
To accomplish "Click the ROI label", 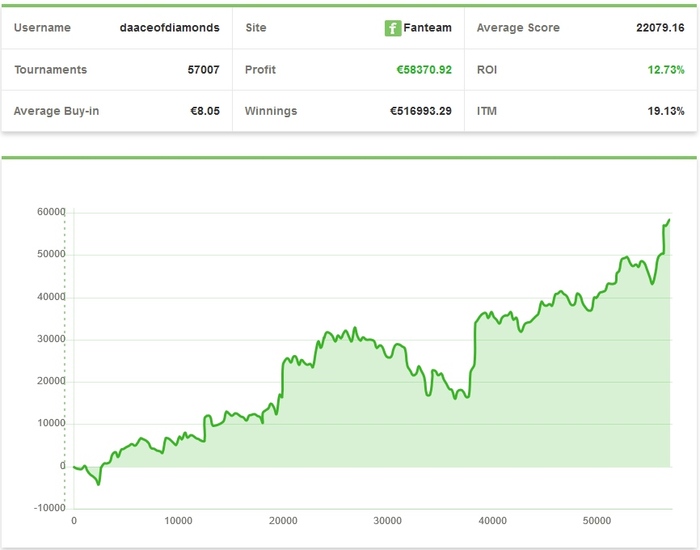I will (x=487, y=70).
